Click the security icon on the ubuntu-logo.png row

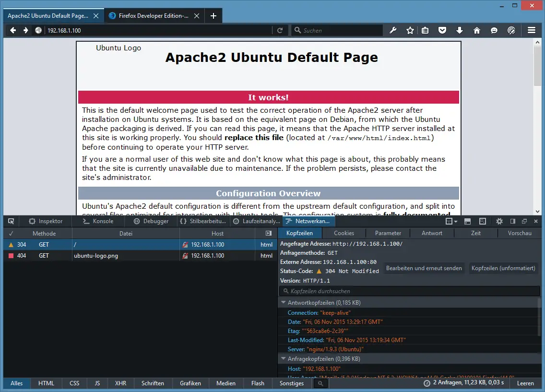[185, 256]
